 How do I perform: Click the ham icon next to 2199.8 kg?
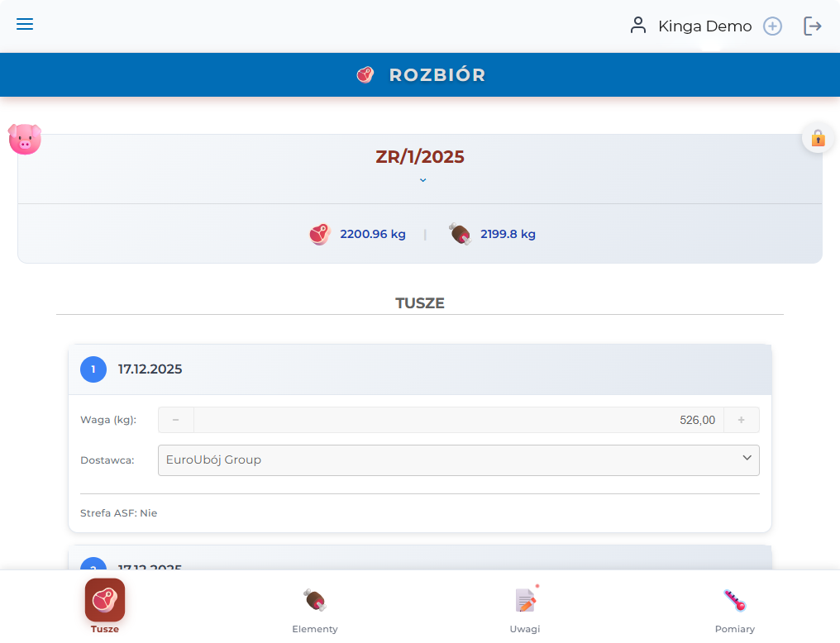pyautogui.click(x=460, y=234)
